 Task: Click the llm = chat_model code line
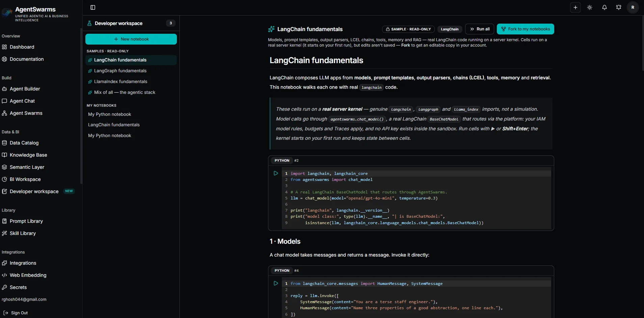point(364,198)
